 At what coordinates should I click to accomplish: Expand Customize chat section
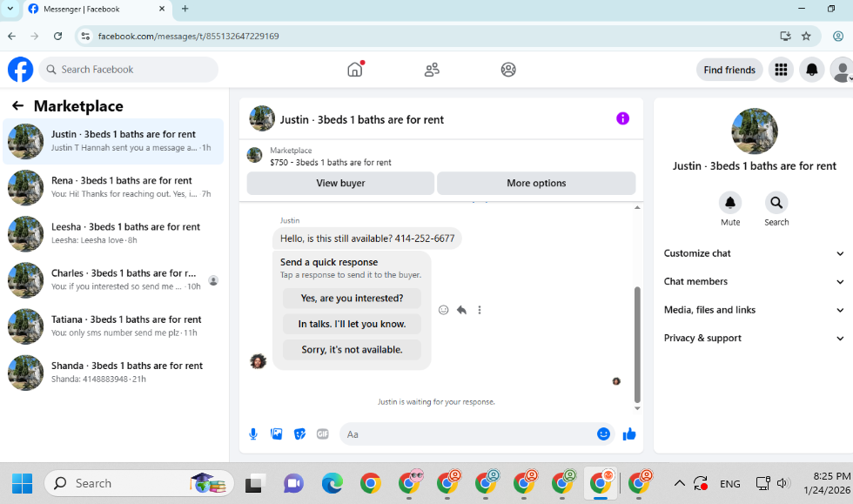click(754, 253)
